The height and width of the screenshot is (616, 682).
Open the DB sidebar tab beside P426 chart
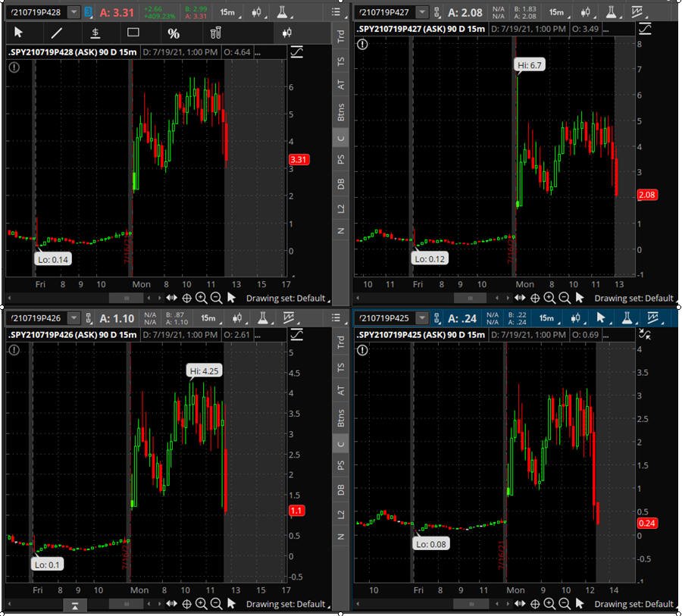point(340,489)
